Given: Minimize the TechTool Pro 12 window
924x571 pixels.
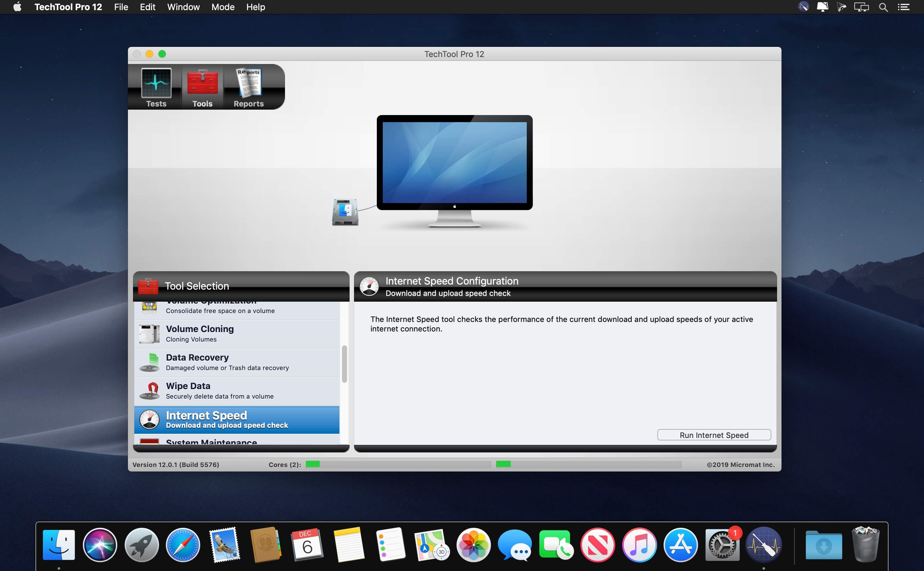Looking at the screenshot, I should pyautogui.click(x=149, y=54).
